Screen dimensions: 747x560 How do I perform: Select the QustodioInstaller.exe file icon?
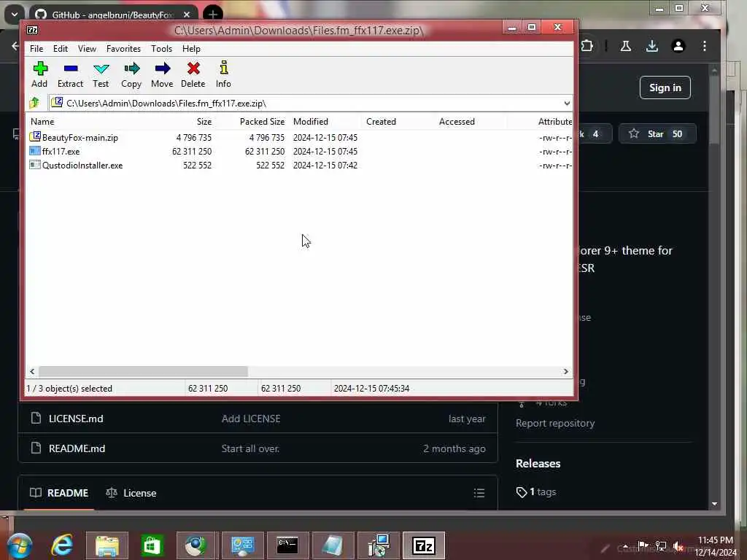(x=35, y=165)
